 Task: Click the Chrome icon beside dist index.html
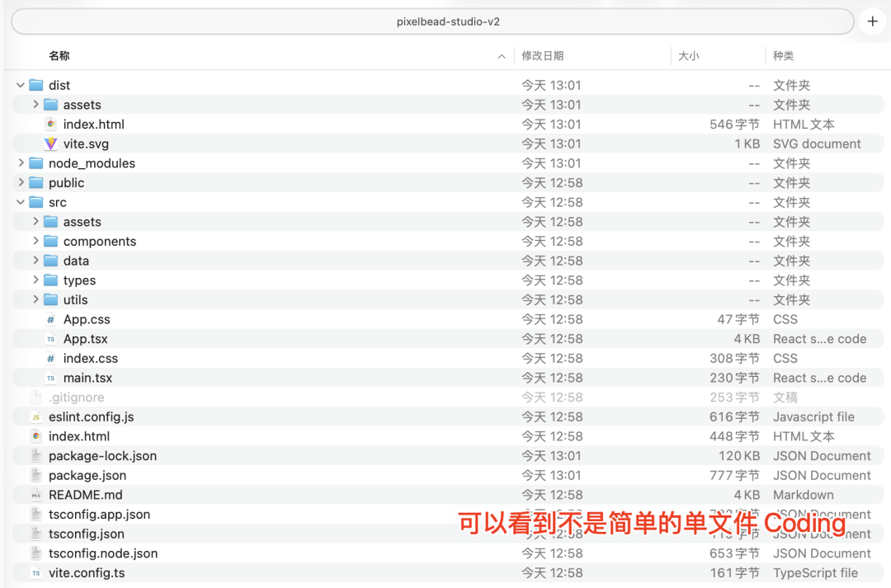coord(50,125)
